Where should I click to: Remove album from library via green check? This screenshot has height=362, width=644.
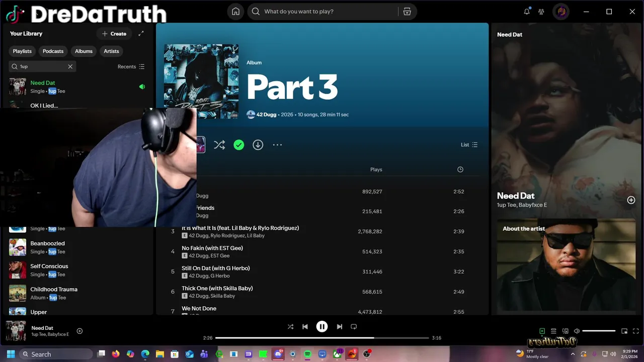click(238, 145)
